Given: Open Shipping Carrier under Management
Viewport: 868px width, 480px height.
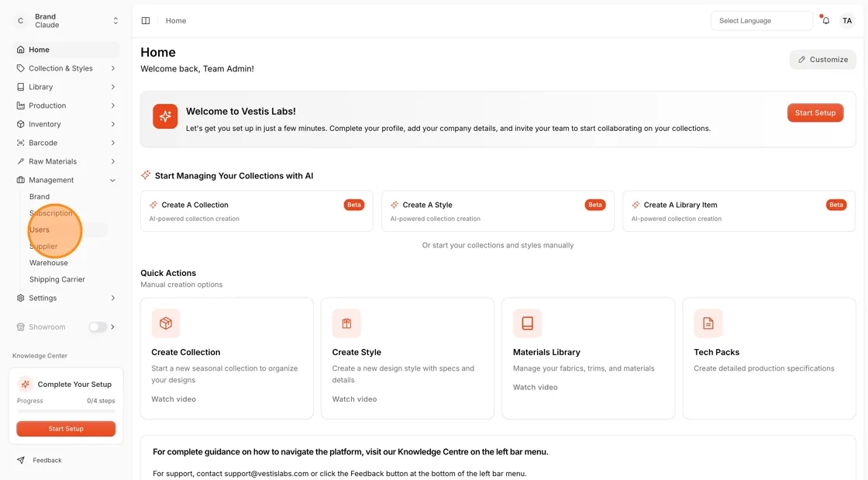Looking at the screenshot, I should tap(57, 280).
